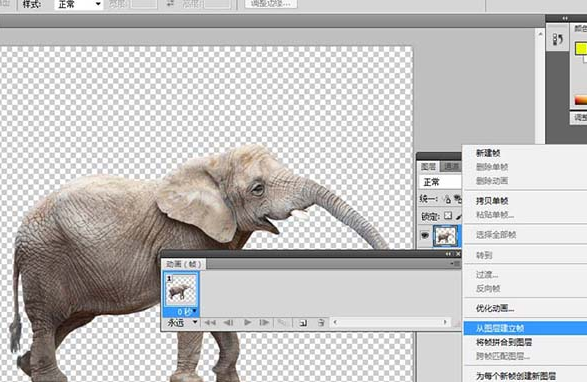Open the 样式 style dropdown showing 正常
587x382 pixels.
(79, 4)
